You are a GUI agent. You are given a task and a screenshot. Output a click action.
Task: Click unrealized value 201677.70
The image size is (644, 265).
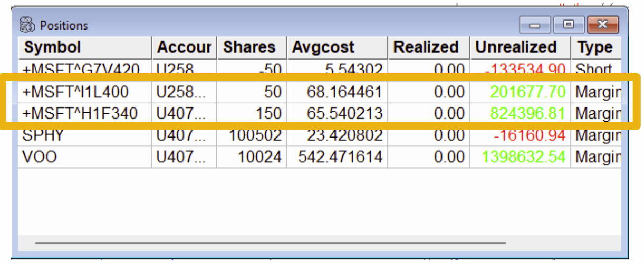(x=527, y=92)
